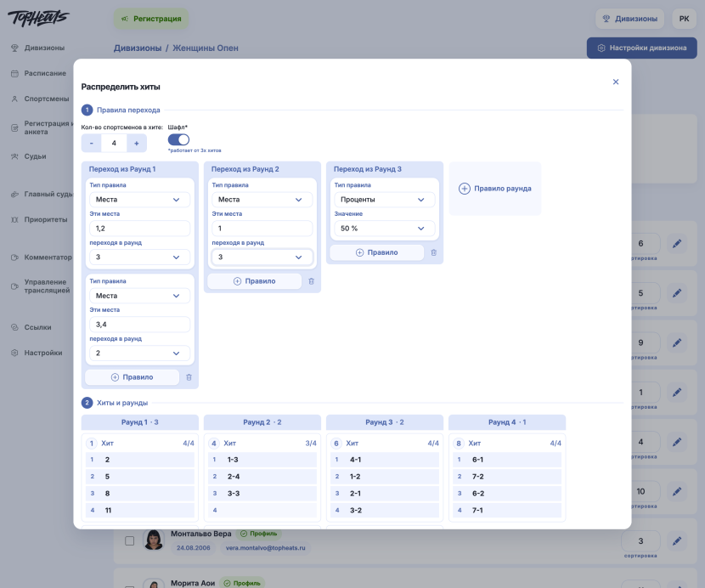Toggle the Шафл switch off
Screen dimensions: 705x588
coord(178,139)
